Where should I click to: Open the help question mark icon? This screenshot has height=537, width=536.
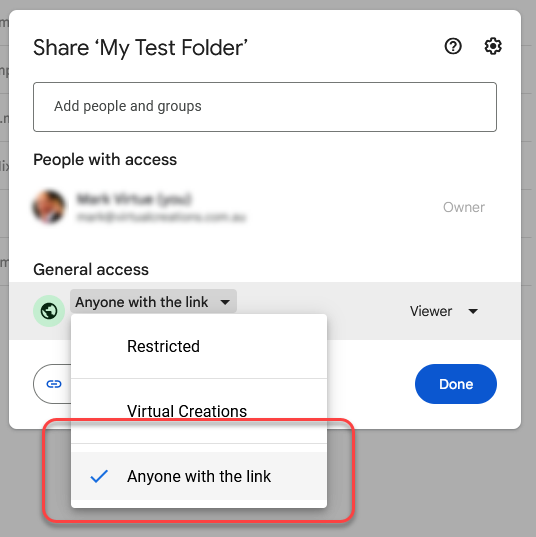(x=453, y=46)
